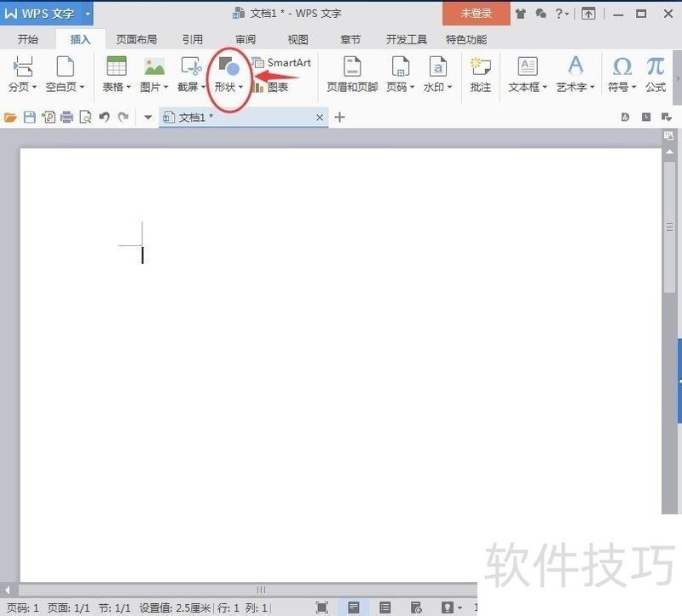This screenshot has width=682, height=616.
Task: Click the Watermark (水印) icon
Action: [437, 66]
